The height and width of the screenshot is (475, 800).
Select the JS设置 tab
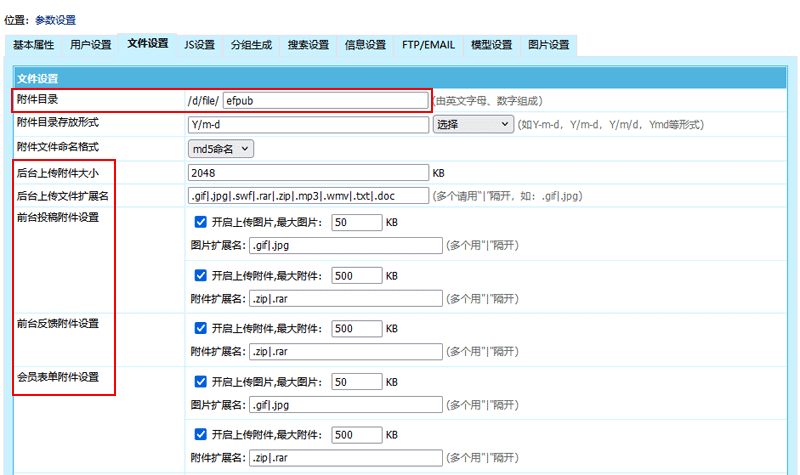[x=199, y=45]
